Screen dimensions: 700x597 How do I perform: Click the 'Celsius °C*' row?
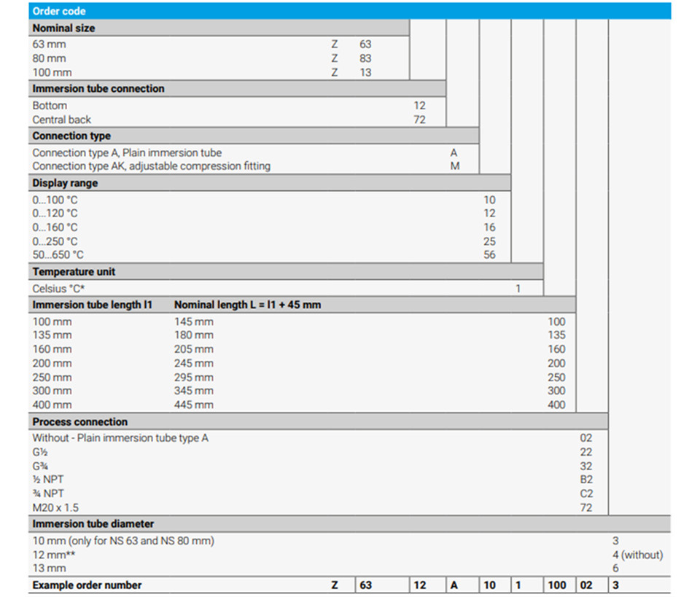[x=58, y=289]
